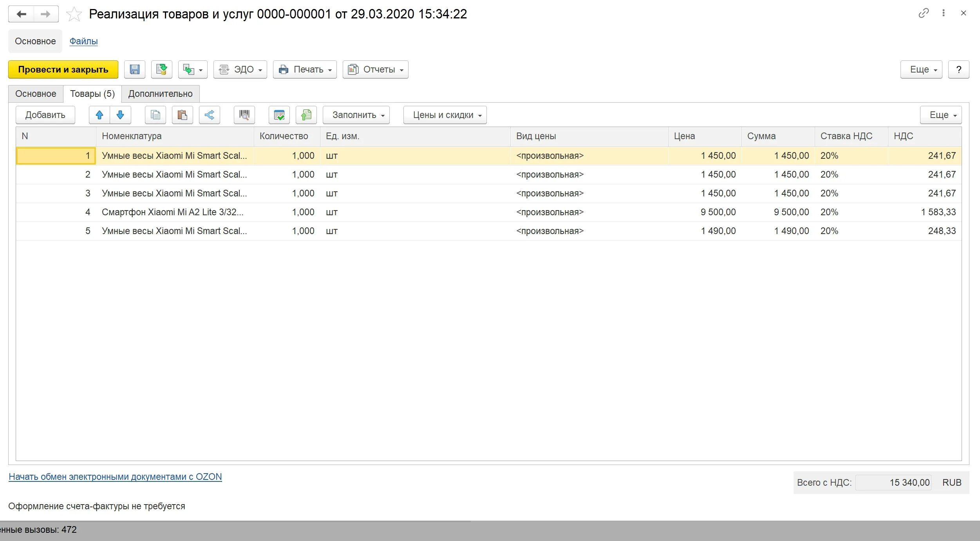The height and width of the screenshot is (541, 980).
Task: Sort by the Номенклатура column header
Action: click(175, 136)
